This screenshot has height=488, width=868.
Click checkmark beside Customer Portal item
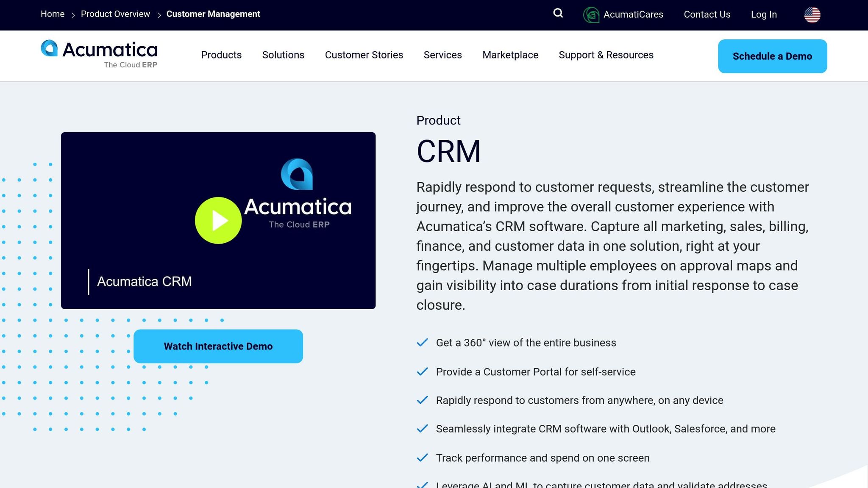(x=422, y=372)
